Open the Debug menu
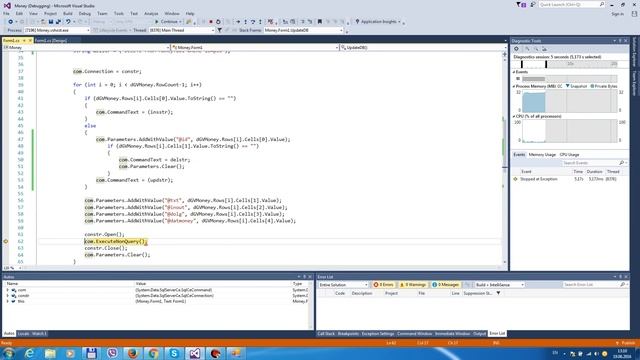 pos(84,13)
